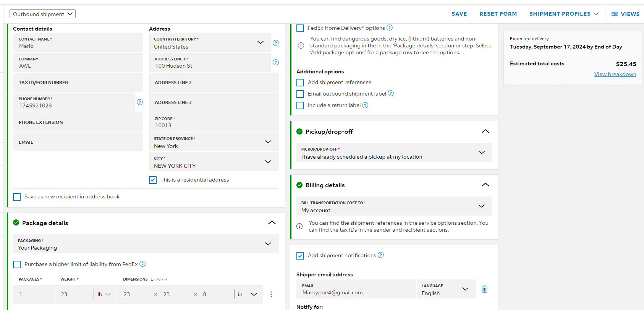
Task: Click the Views grid icon
Action: [x=615, y=14]
